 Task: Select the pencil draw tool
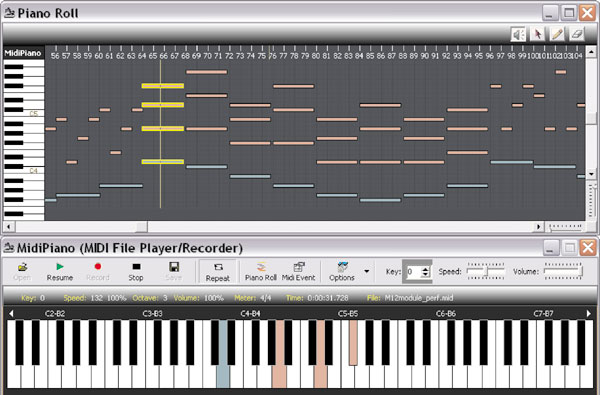(557, 35)
